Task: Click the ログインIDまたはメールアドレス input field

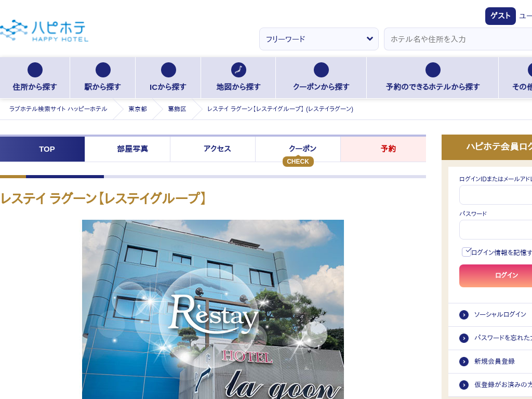Action: point(496,195)
